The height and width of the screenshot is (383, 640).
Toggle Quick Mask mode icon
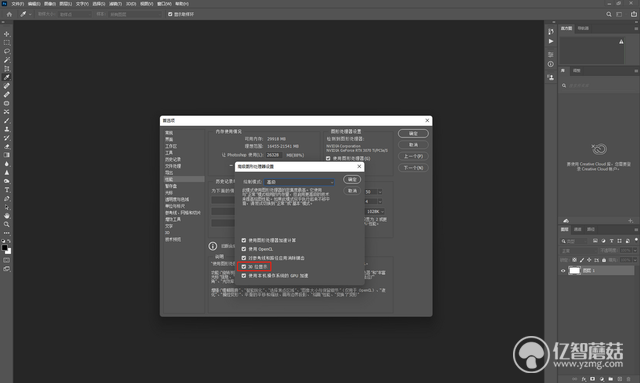click(x=7, y=260)
